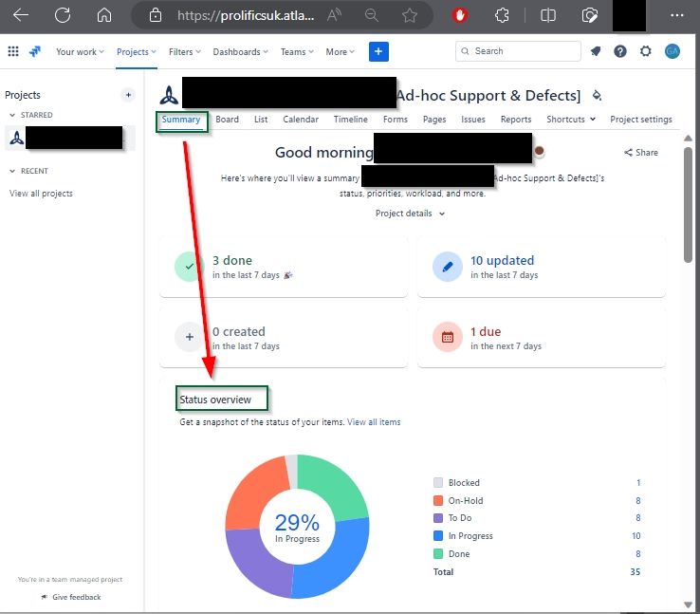Open the Extensions puzzle icon

tap(502, 15)
